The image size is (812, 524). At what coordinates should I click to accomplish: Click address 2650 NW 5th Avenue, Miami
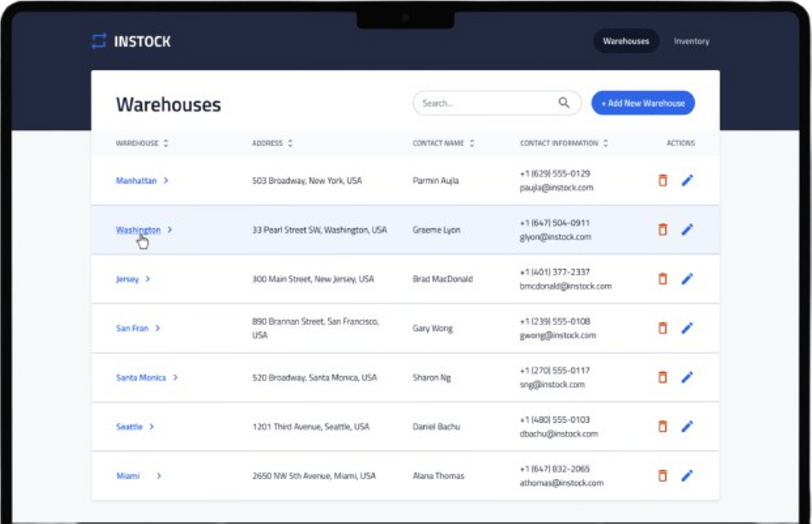(x=314, y=476)
